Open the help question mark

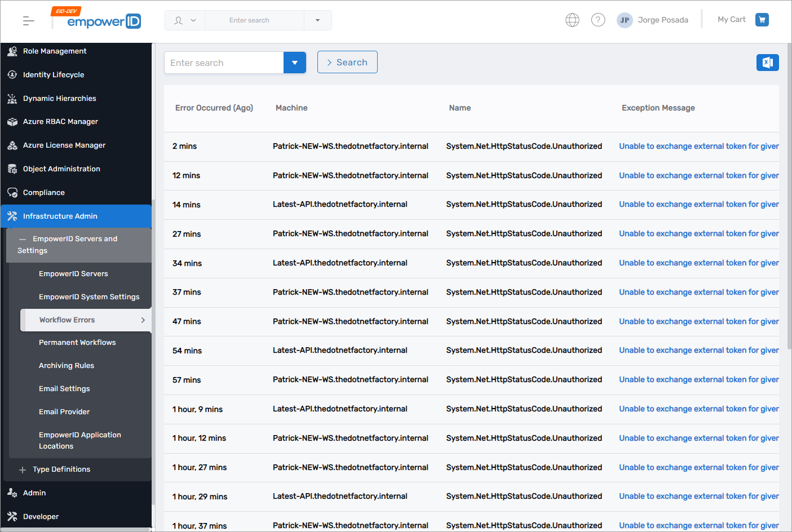point(598,20)
